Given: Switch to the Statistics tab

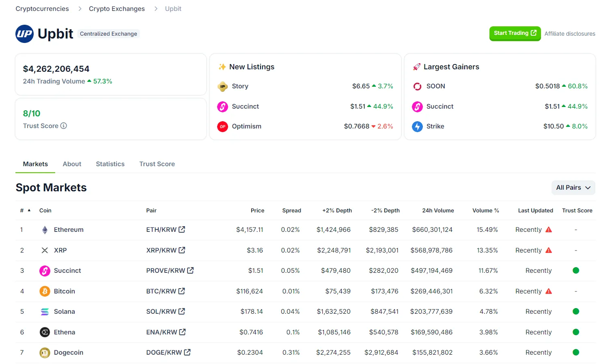Looking at the screenshot, I should 110,164.
